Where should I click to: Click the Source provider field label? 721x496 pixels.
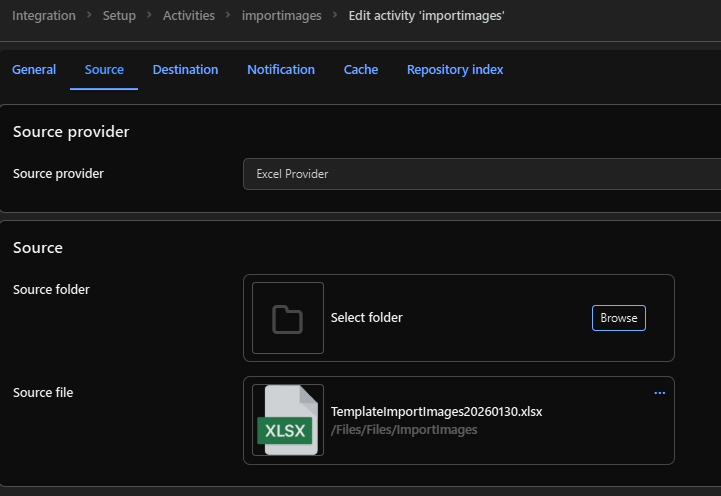tap(58, 174)
